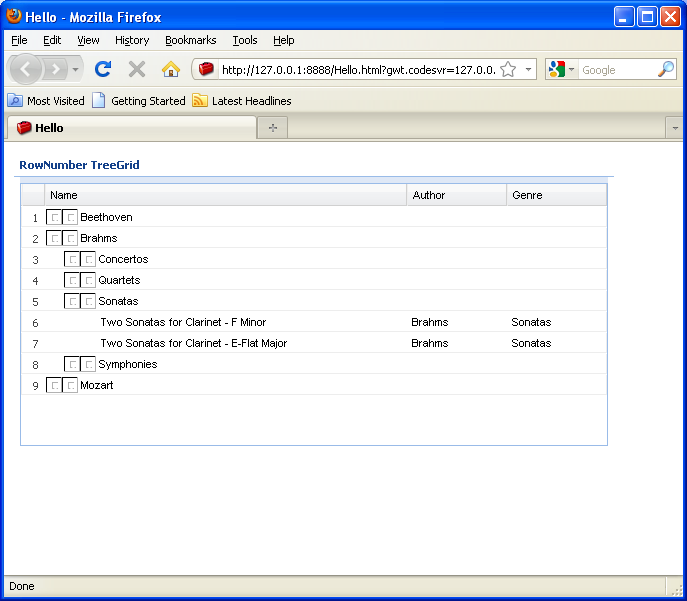
Task: Click Author cell 'Brahms' in row 6
Action: 430,322
